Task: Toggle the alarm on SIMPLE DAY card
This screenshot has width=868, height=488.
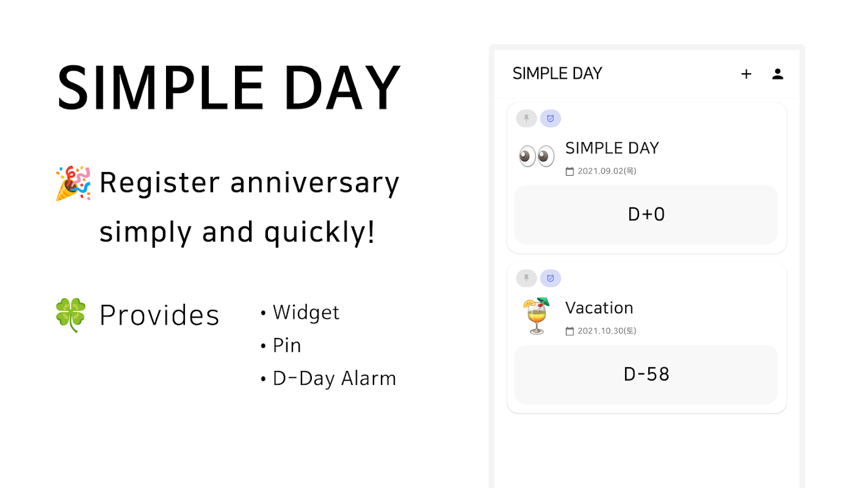Action: [551, 118]
